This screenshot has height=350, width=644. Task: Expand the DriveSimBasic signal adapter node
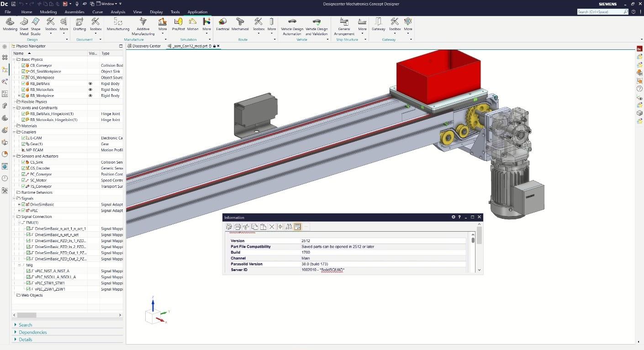19,204
